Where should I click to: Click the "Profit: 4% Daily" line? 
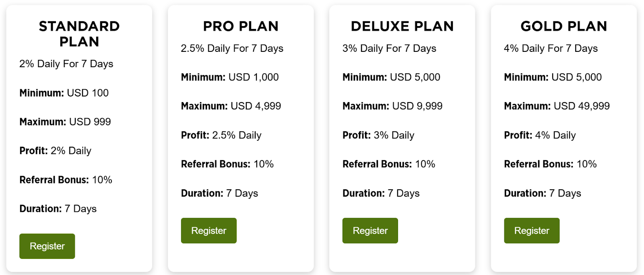(x=540, y=135)
